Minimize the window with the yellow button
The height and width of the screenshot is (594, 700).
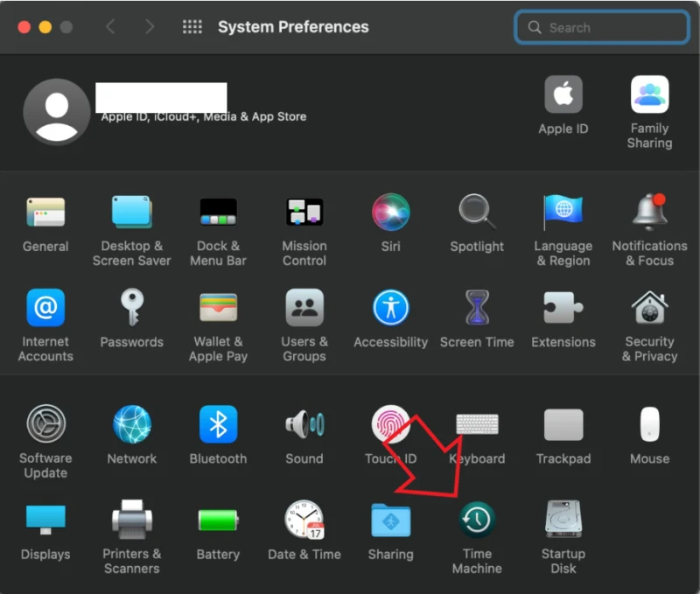click(45, 27)
